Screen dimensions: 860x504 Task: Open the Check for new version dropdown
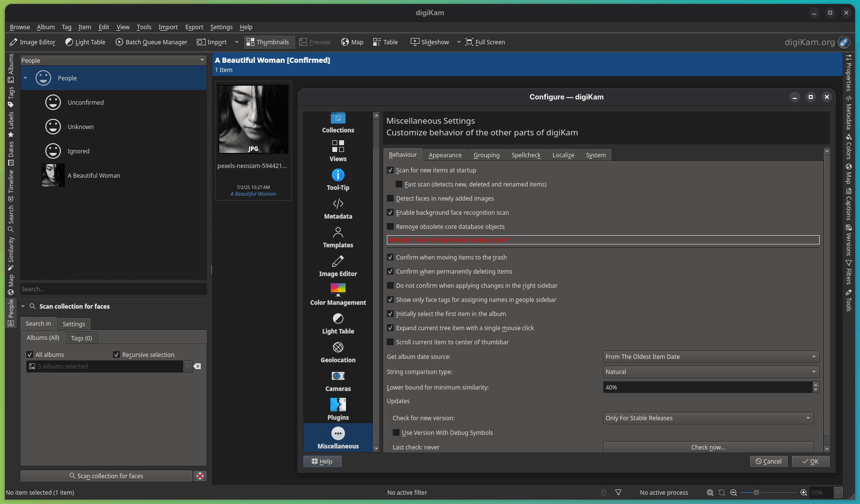707,418
